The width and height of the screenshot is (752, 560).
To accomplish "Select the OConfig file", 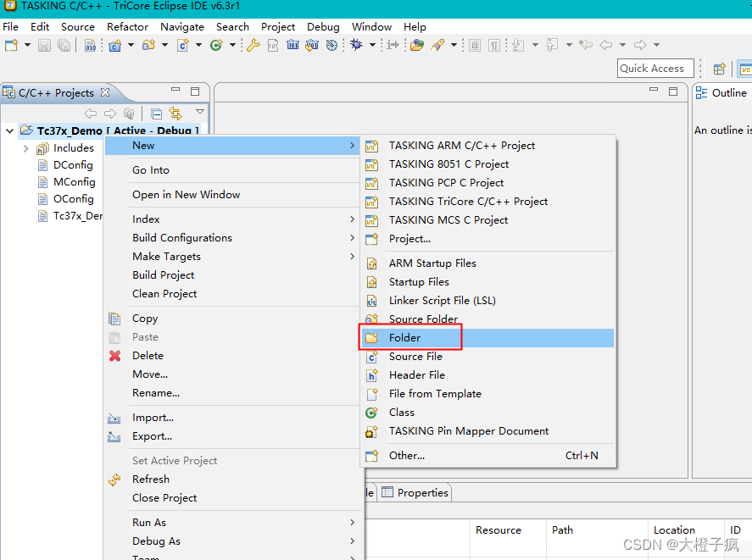I will pos(74,198).
